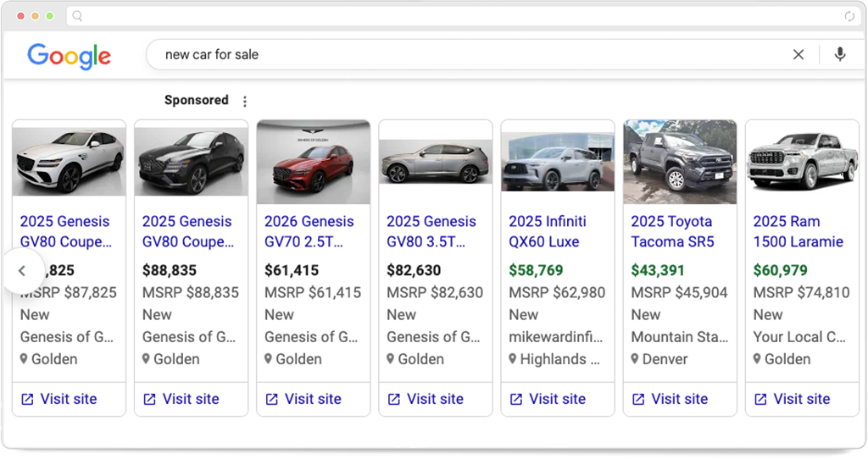The image size is (868, 459).
Task: Visit site for the Toyota Tacoma
Action: point(670,399)
